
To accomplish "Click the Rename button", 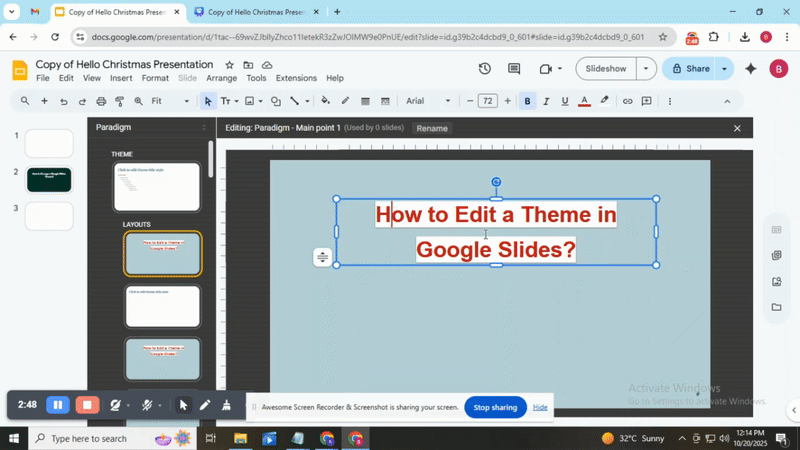I will [x=432, y=128].
